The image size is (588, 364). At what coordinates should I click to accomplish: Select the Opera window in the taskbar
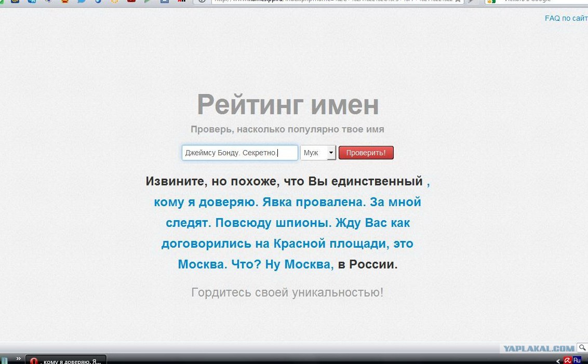(66, 360)
